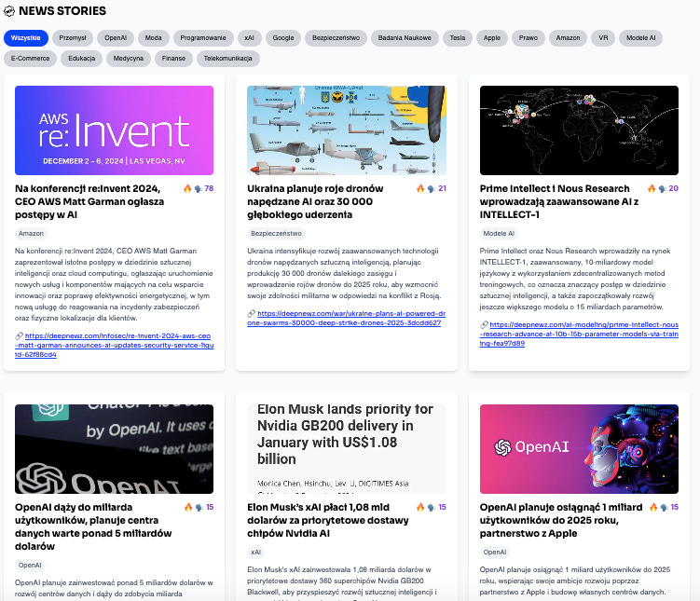Filter stories by VR

click(x=603, y=38)
